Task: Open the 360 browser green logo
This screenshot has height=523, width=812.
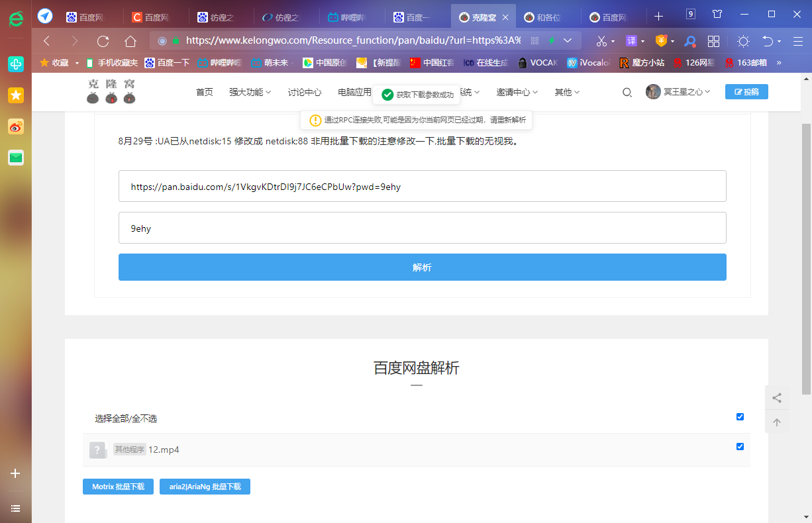Action: [16, 19]
